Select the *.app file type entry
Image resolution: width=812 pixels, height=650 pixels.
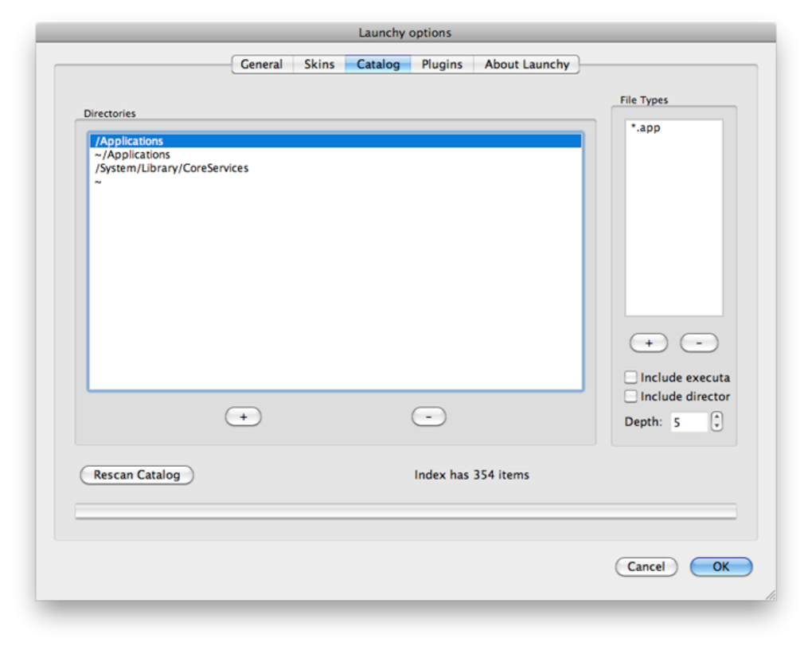[x=646, y=127]
